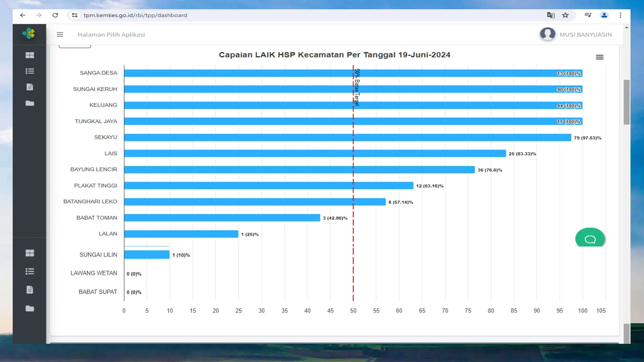Bookmark this page with star icon
Screen dimensions: 644x362
click(x=565, y=15)
